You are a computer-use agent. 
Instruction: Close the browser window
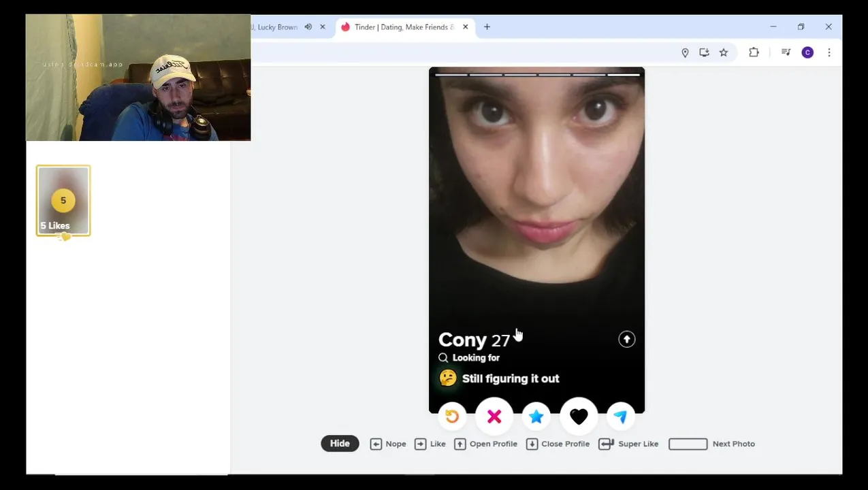coord(829,27)
